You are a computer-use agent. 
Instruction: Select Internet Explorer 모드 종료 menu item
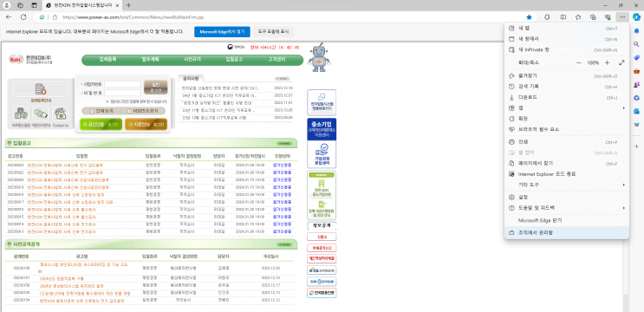pyautogui.click(x=566, y=174)
